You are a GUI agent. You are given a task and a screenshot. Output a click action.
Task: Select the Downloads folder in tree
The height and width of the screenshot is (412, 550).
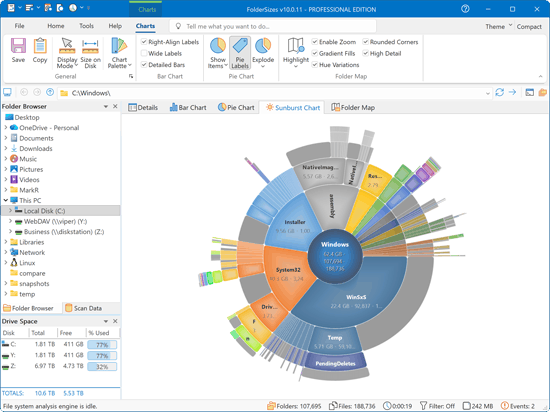tap(36, 148)
